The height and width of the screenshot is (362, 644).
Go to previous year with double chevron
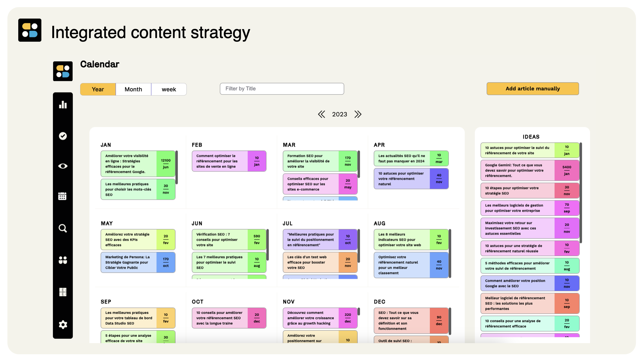[x=321, y=114]
